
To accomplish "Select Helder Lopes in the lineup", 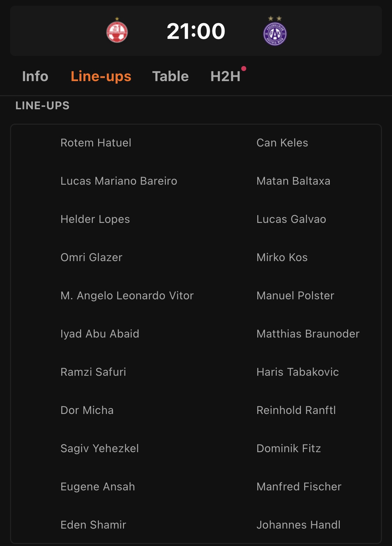I will tap(95, 219).
